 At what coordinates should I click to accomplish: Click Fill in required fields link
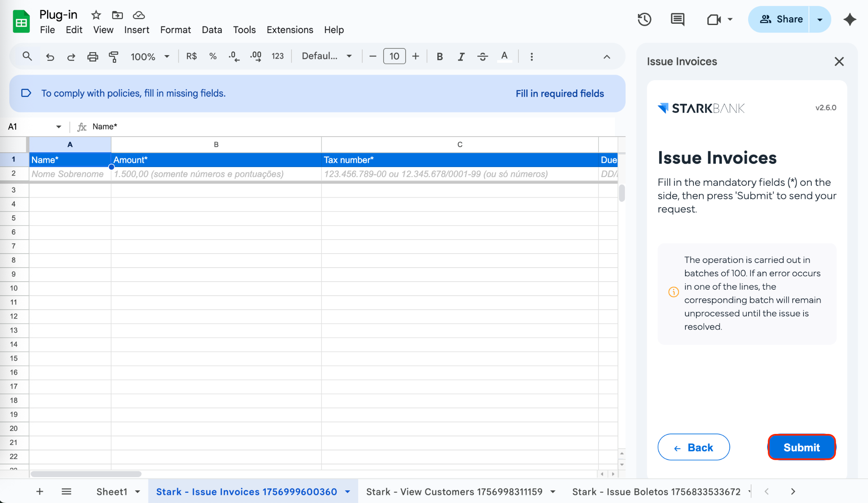click(559, 93)
